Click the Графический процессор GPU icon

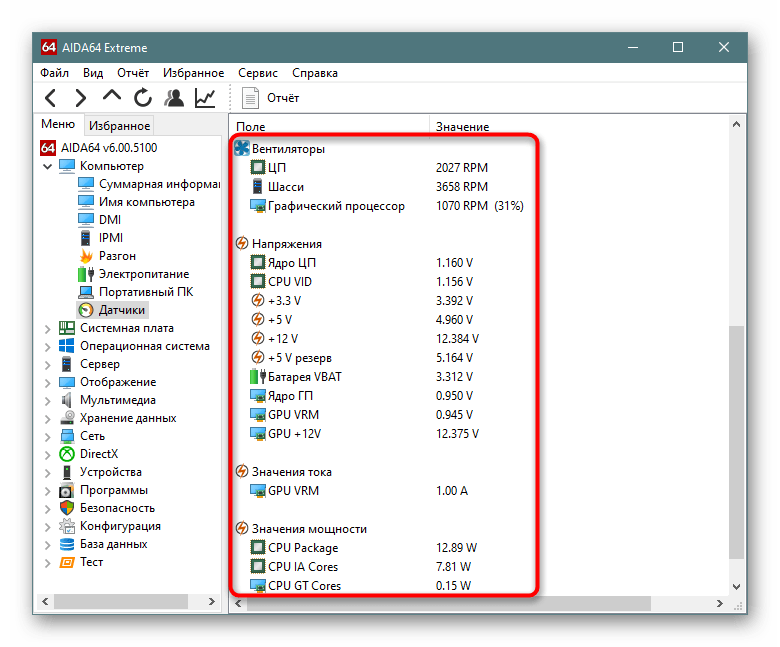coord(258,205)
